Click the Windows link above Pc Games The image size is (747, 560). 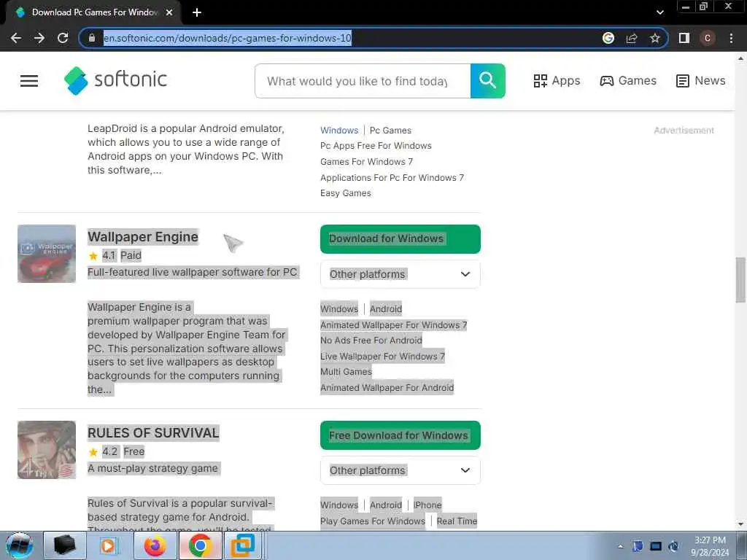pos(339,130)
